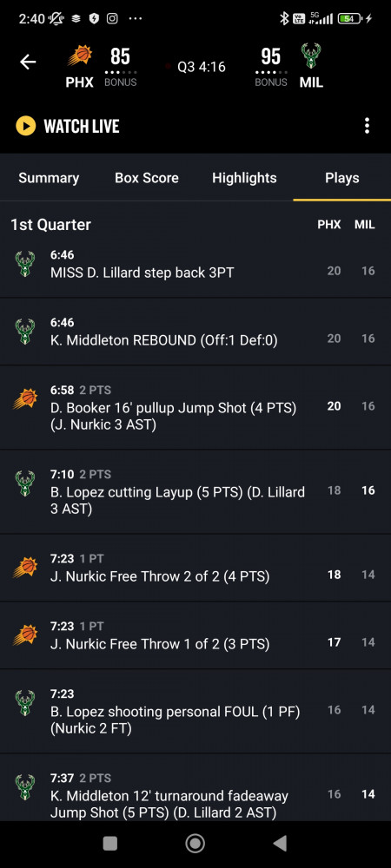Screen dimensions: 391x868
Task: Open K. Middleton REBOUND play row
Action: point(195,332)
